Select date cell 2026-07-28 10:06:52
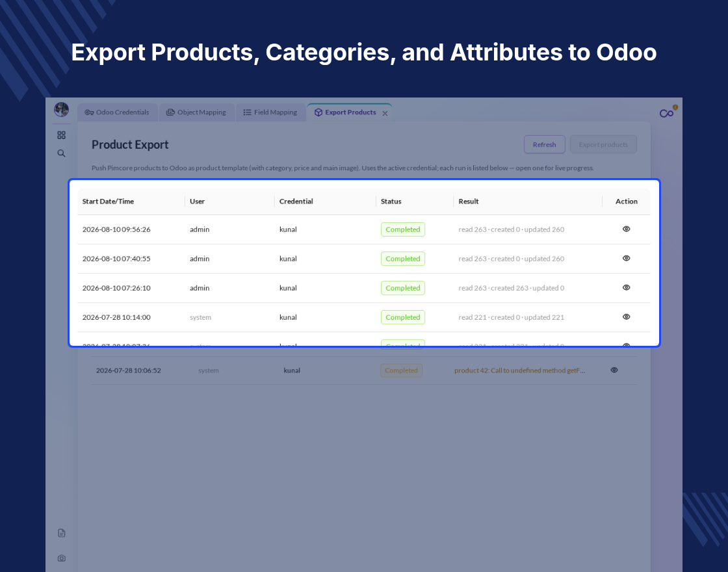 pos(129,370)
